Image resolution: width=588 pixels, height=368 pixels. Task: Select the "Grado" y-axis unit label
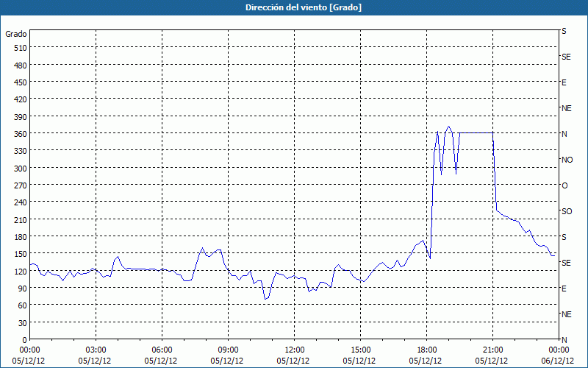[16, 34]
